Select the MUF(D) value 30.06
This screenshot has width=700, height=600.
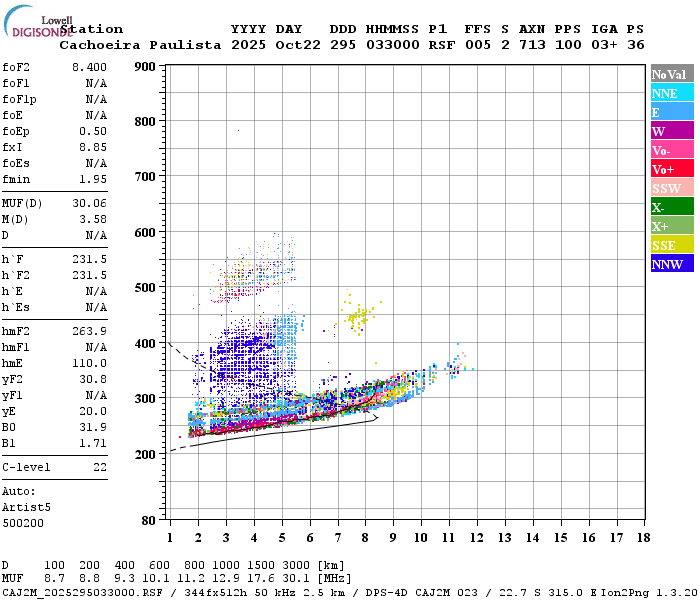[89, 203]
